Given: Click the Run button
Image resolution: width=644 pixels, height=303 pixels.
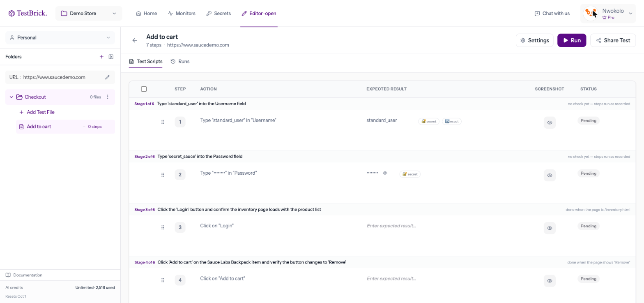Looking at the screenshot, I should (572, 40).
